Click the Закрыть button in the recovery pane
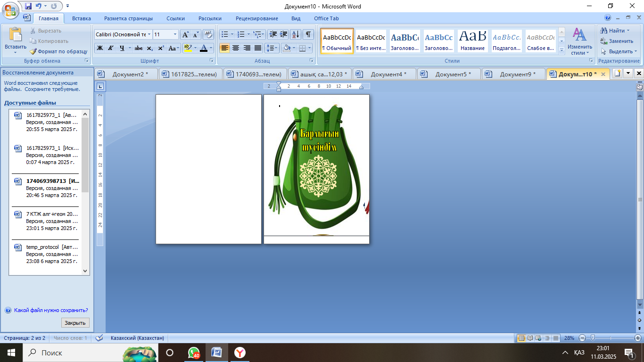 pos(75,323)
